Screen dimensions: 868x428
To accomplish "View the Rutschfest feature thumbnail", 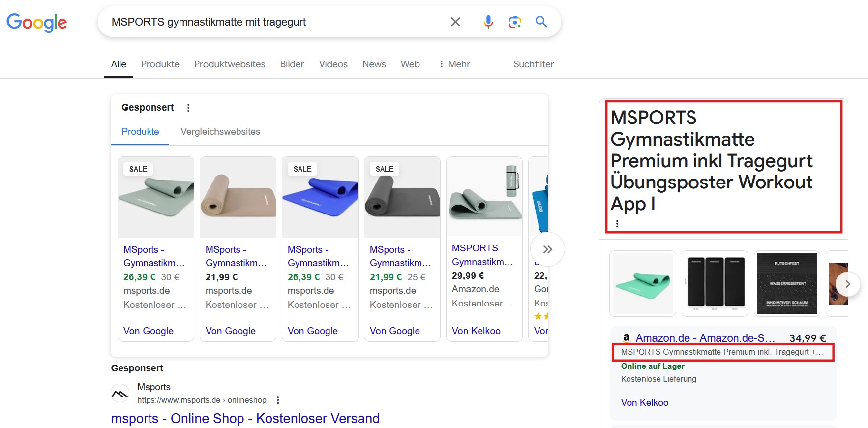I will tap(787, 284).
